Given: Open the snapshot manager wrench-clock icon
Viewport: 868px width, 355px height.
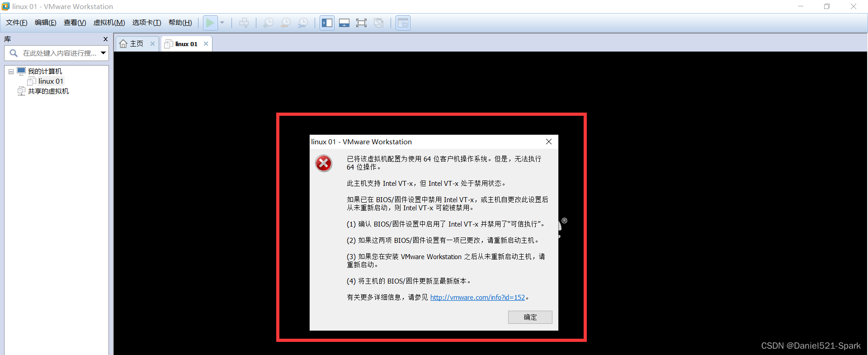Looking at the screenshot, I should (303, 23).
